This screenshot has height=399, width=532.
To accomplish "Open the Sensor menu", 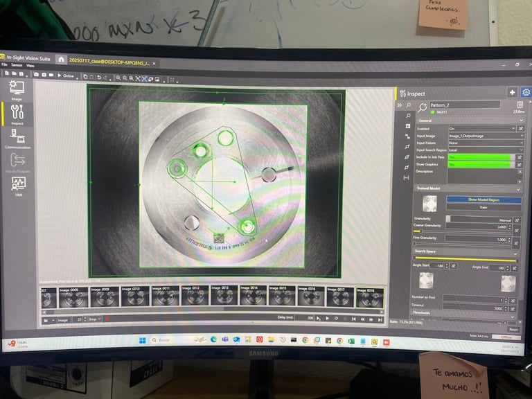I will click(17, 65).
